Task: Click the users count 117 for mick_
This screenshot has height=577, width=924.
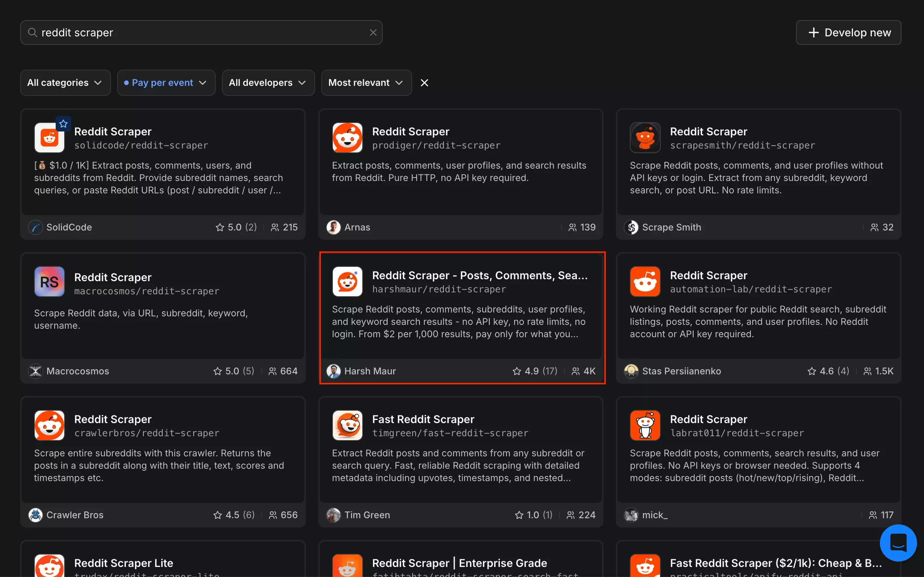Action: [x=881, y=515]
